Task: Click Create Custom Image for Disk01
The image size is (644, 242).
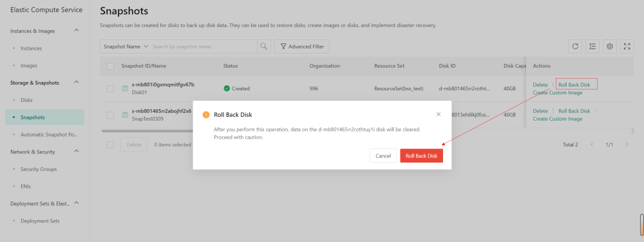Action: click(x=557, y=92)
